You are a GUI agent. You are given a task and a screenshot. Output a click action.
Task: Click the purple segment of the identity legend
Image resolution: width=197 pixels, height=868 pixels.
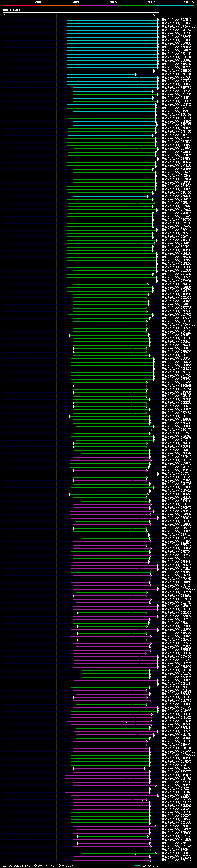[x=98, y=6]
